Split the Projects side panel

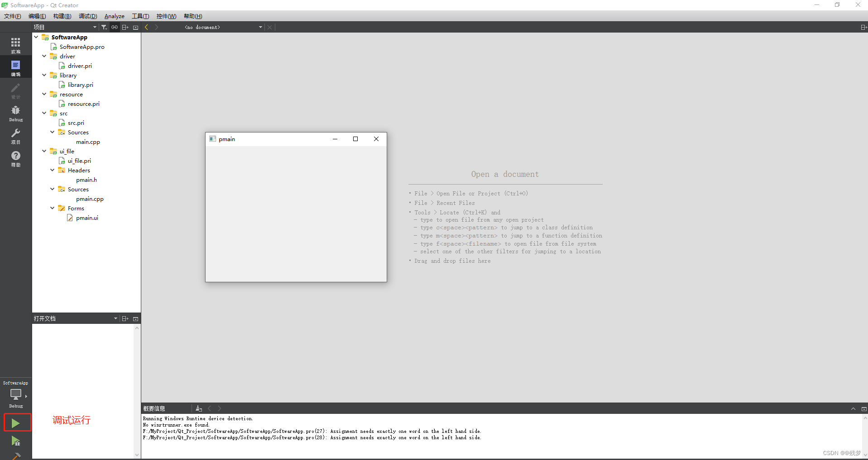(125, 27)
